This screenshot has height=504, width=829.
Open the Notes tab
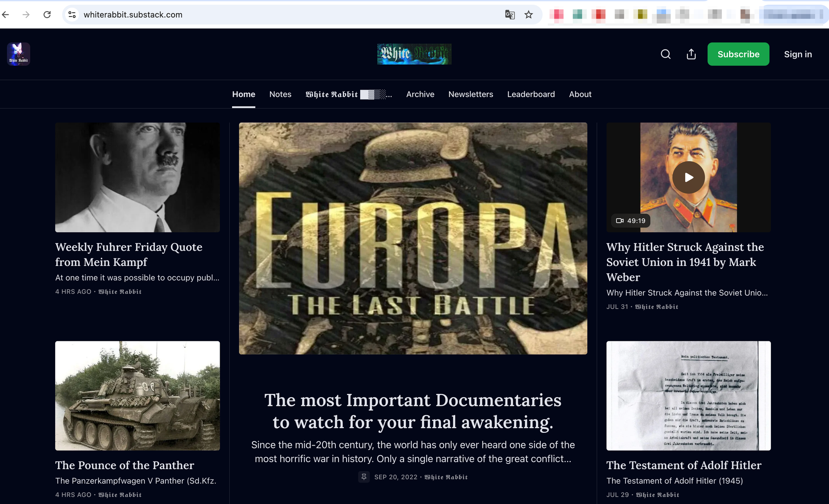tap(280, 94)
